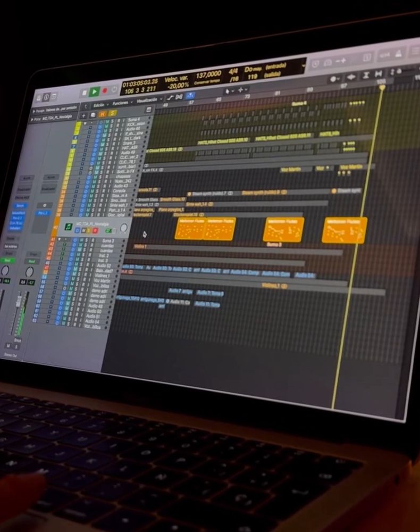Image resolution: width=420 pixels, height=532 pixels.
Task: Open the secondary crosshair tool dropdown
Action: pyautogui.click(x=242, y=90)
